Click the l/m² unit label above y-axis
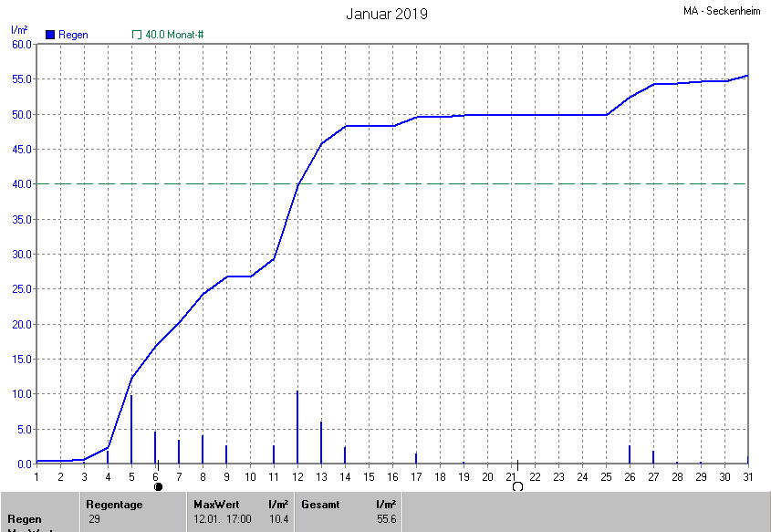The height and width of the screenshot is (532, 771). pos(18,30)
